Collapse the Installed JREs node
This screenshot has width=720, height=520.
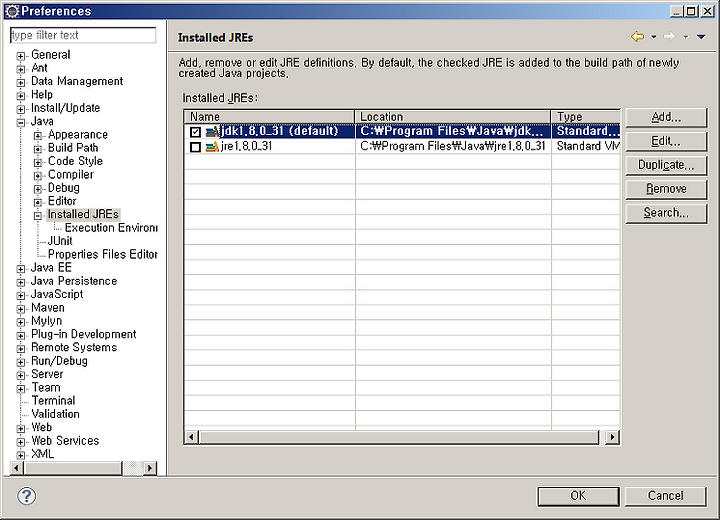click(x=38, y=216)
